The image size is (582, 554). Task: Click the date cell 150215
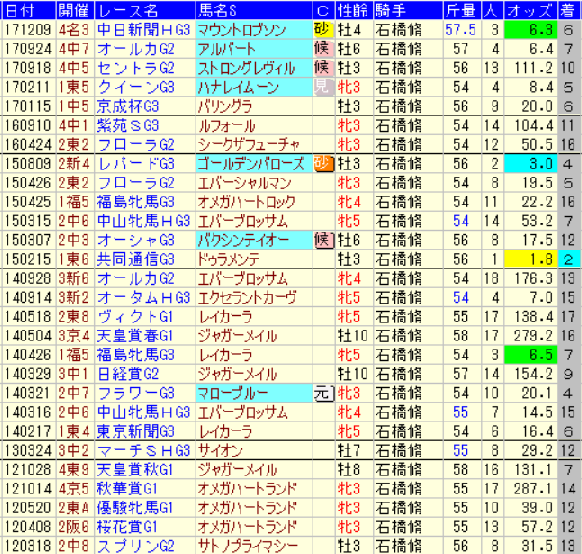(28, 259)
